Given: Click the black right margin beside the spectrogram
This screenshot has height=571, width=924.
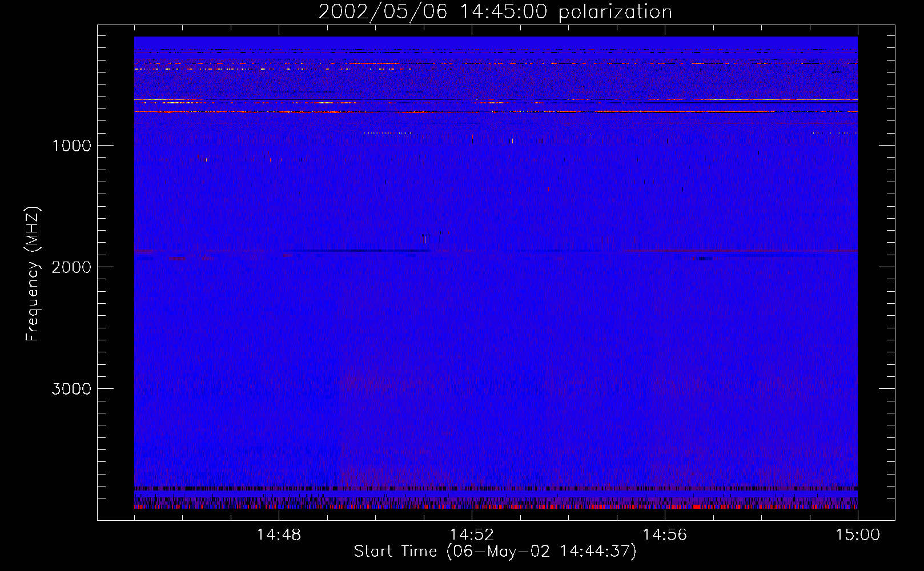Looking at the screenshot, I should 876,274.
